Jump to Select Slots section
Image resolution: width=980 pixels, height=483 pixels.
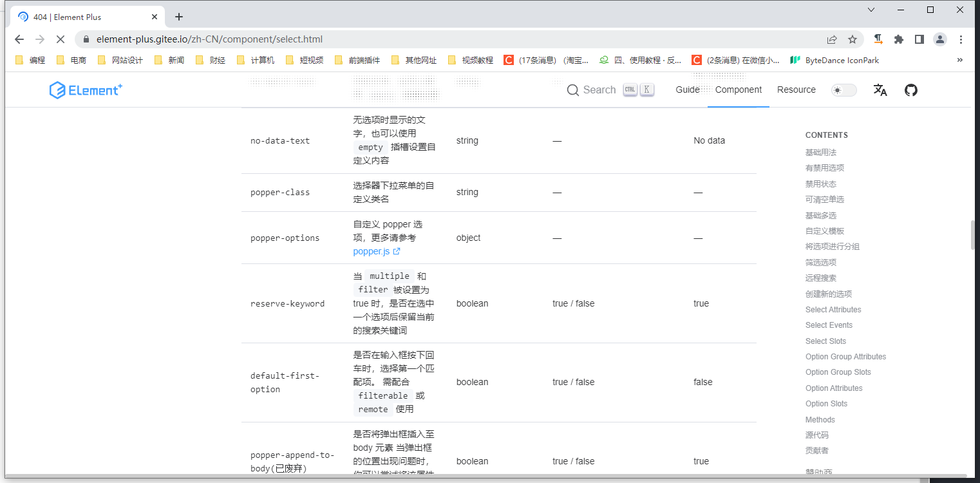click(x=825, y=341)
